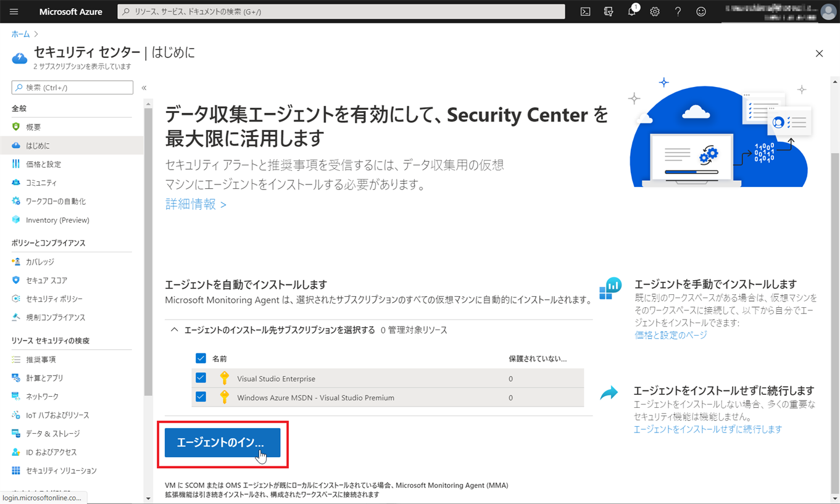Click the ワークフローの自動化 gear icon
This screenshot has height=504, width=840.
pos(16,201)
